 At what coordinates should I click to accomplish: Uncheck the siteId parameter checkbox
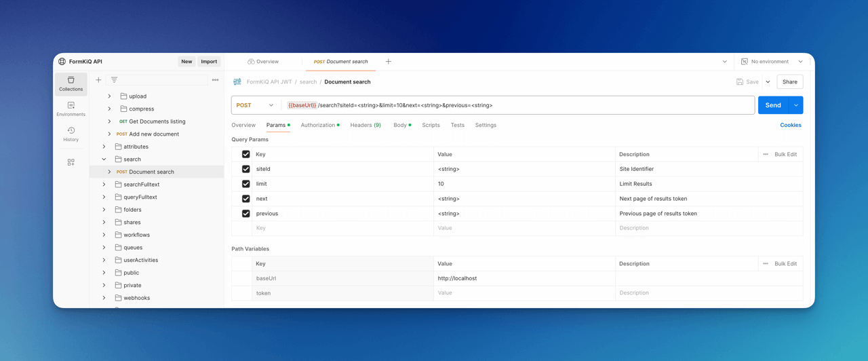tap(246, 169)
